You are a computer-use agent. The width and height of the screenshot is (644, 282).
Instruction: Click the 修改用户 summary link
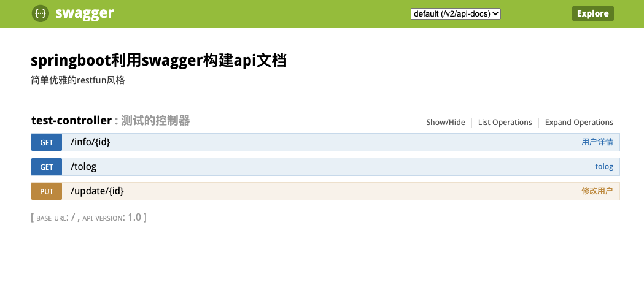pyautogui.click(x=597, y=191)
